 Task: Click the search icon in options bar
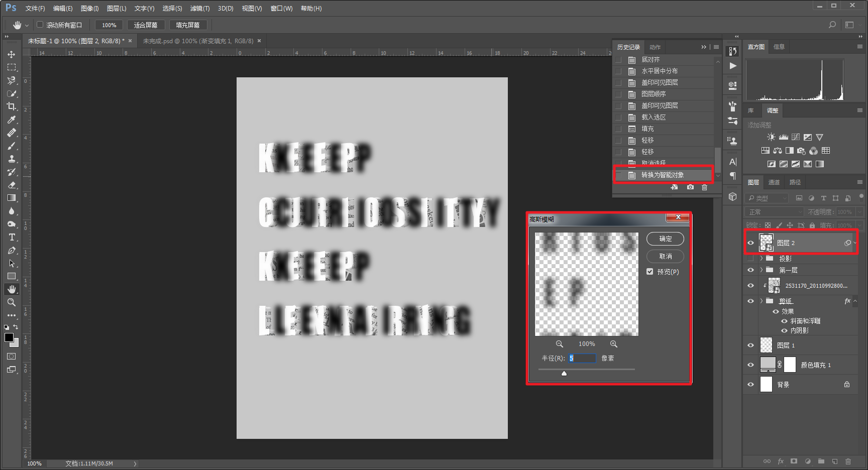pos(832,25)
